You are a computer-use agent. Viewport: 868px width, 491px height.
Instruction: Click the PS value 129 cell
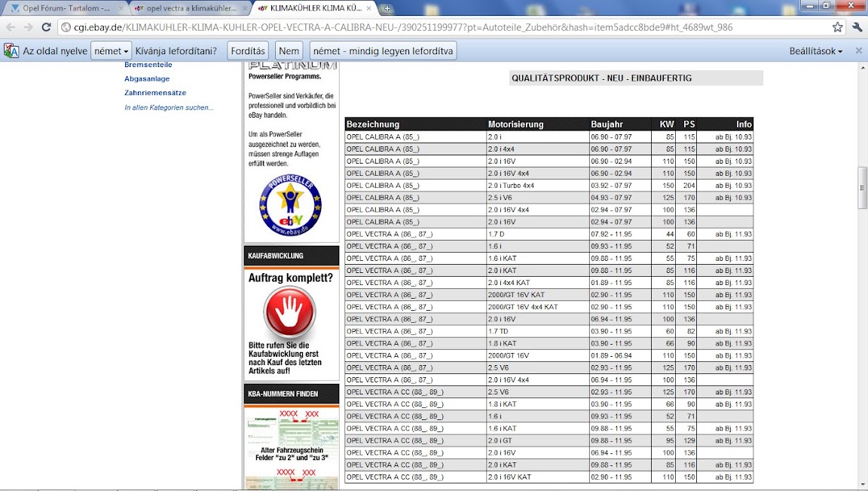tap(686, 440)
